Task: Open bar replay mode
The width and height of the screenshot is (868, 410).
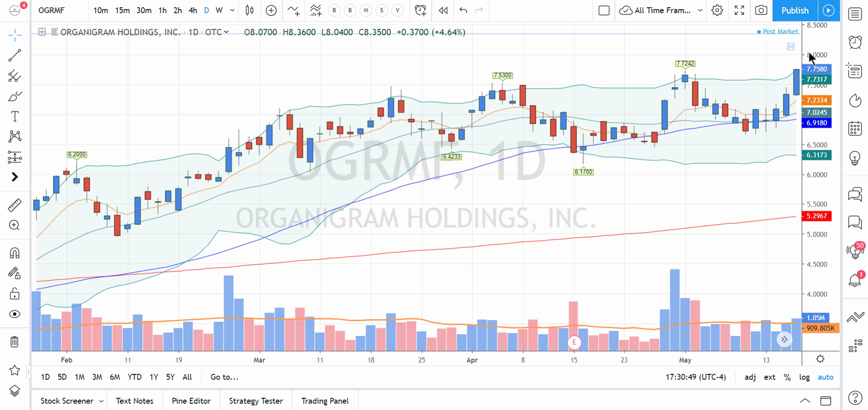Action: (x=443, y=10)
